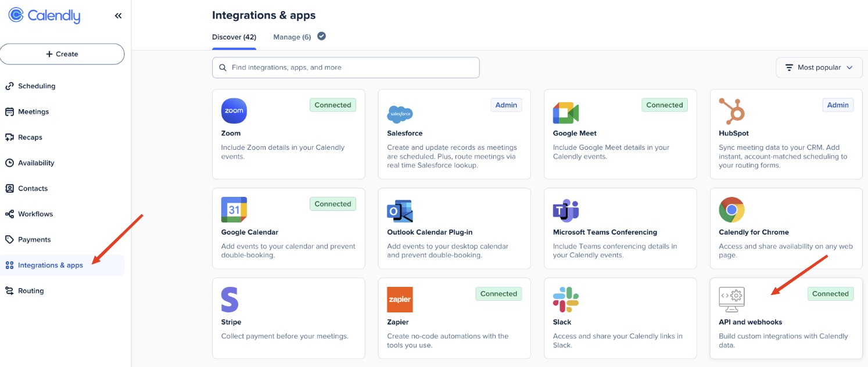The image size is (868, 367).
Task: Click the Salesforce cloud icon
Action: pos(400,114)
